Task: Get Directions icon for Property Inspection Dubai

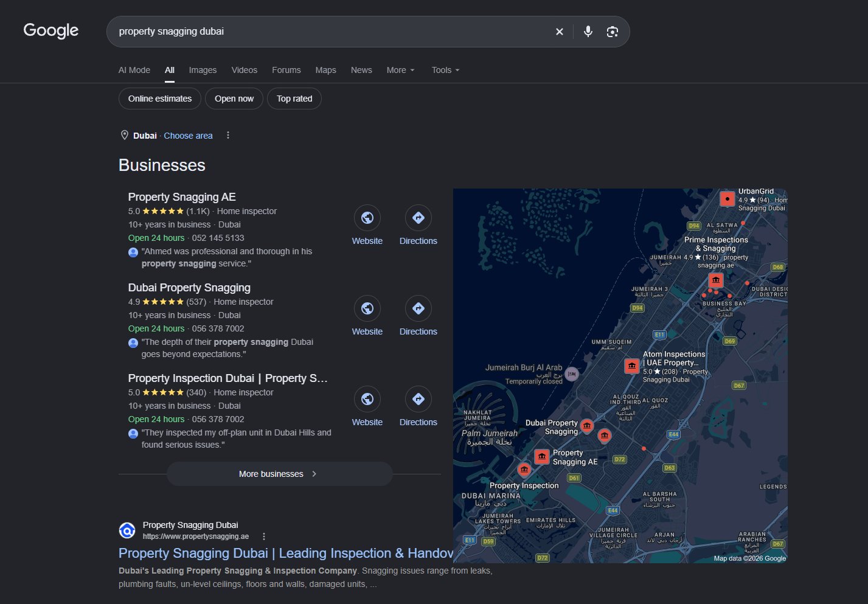Action: coord(418,399)
